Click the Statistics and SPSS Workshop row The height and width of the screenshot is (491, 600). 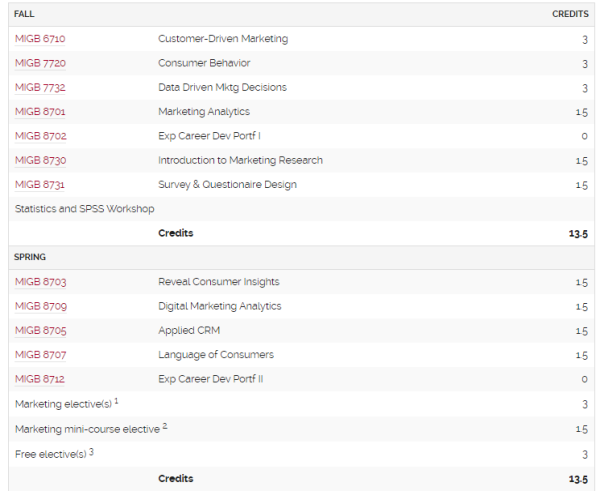click(x=302, y=209)
